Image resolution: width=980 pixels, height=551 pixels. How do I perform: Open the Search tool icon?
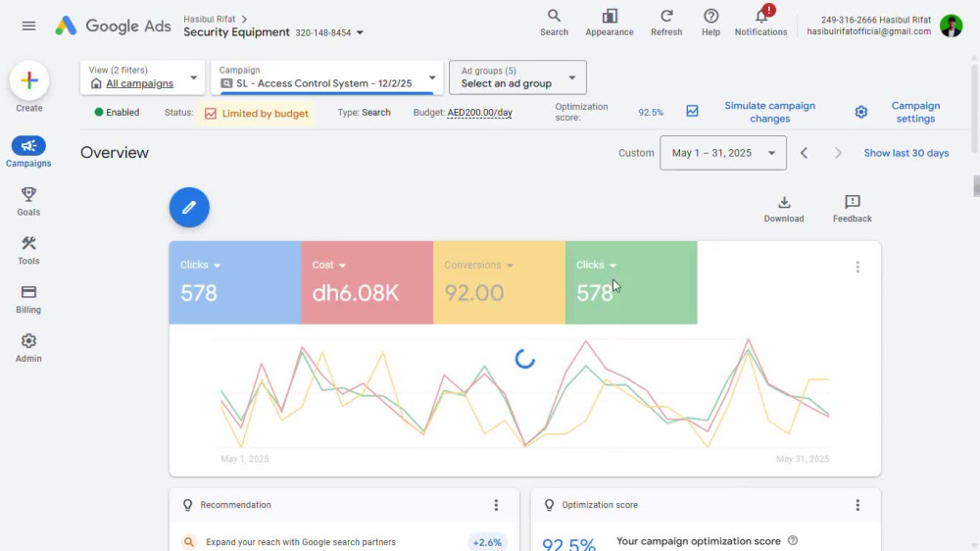coord(554,23)
